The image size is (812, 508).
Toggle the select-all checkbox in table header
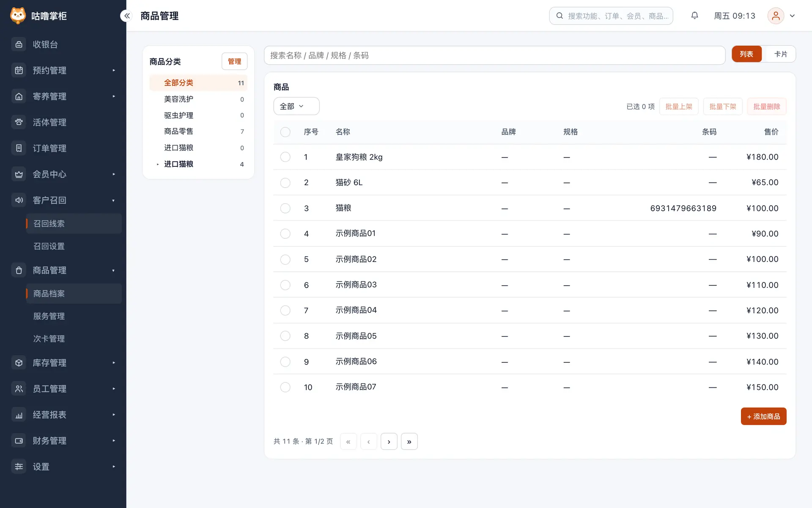click(x=285, y=132)
